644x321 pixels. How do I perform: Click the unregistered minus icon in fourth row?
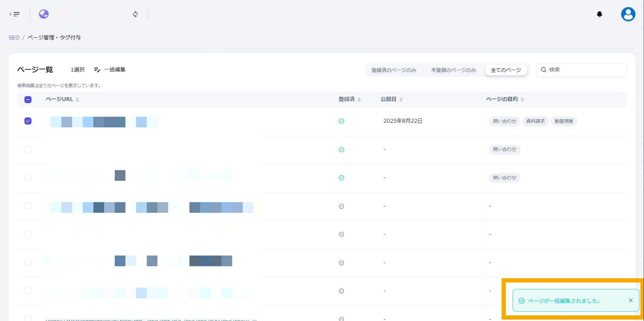[x=341, y=206]
